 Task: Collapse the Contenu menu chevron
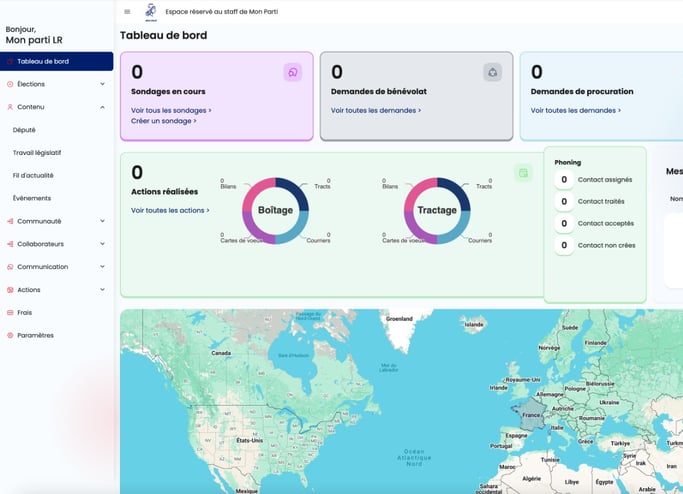coord(102,107)
